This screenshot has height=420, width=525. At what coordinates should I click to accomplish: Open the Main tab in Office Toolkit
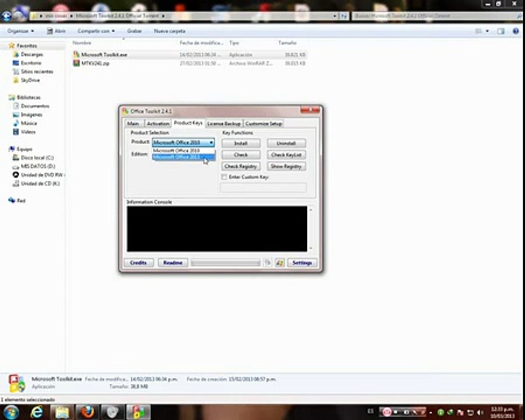(x=133, y=124)
